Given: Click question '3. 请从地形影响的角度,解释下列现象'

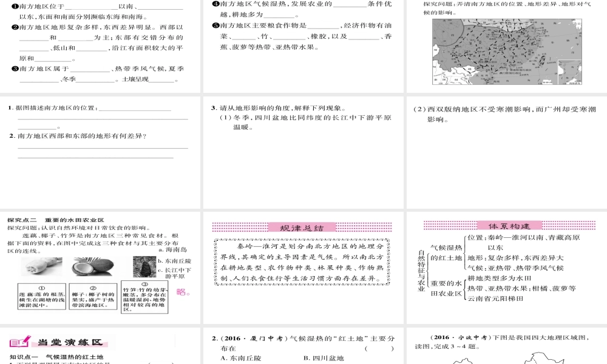Looking at the screenshot, I should coord(279,109).
